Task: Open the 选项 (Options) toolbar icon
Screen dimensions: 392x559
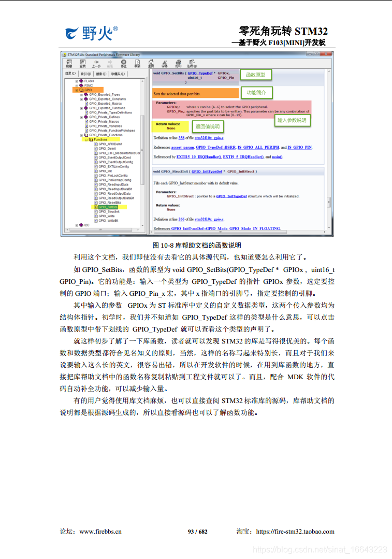Action: 192,62
